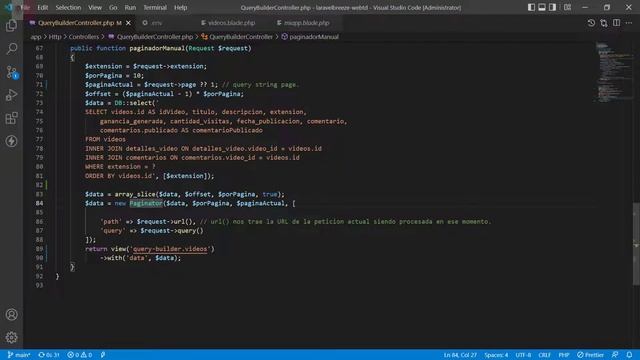640x360 pixels.
Task: Split the editor to the right
Action: [x=616, y=23]
